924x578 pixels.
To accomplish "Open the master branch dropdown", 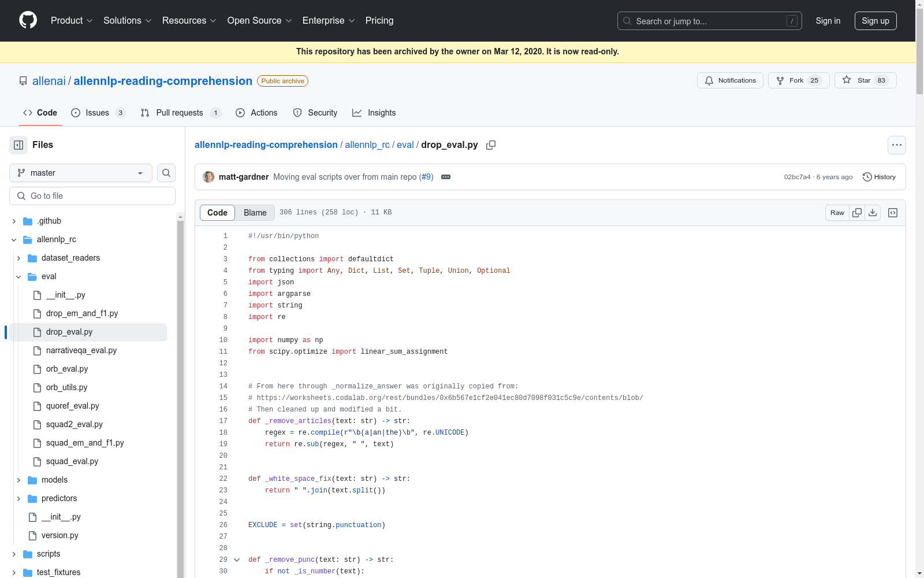I will pyautogui.click(x=81, y=173).
